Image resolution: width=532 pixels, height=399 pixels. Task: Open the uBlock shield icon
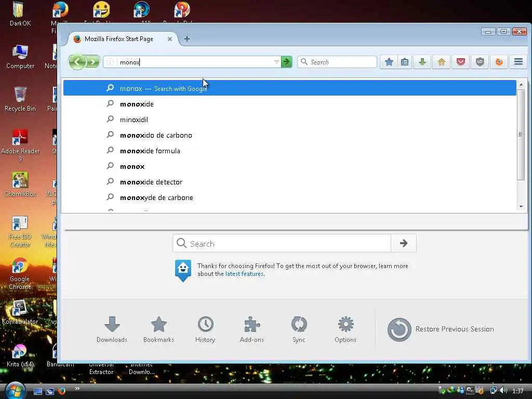tap(480, 62)
